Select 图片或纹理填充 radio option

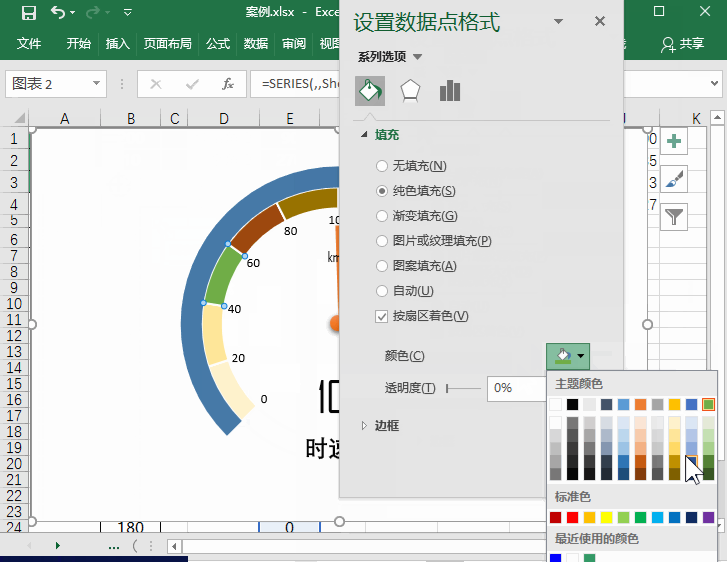pyautogui.click(x=382, y=241)
